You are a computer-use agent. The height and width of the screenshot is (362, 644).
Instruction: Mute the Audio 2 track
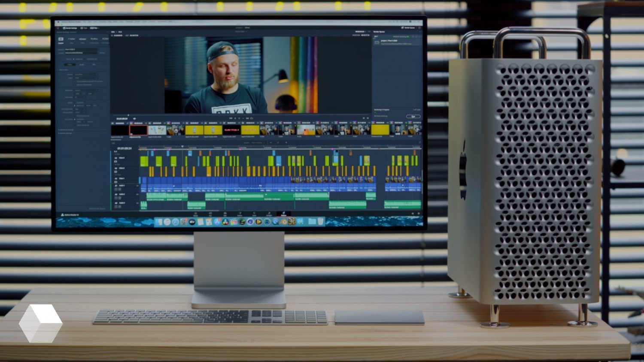pyautogui.click(x=120, y=198)
